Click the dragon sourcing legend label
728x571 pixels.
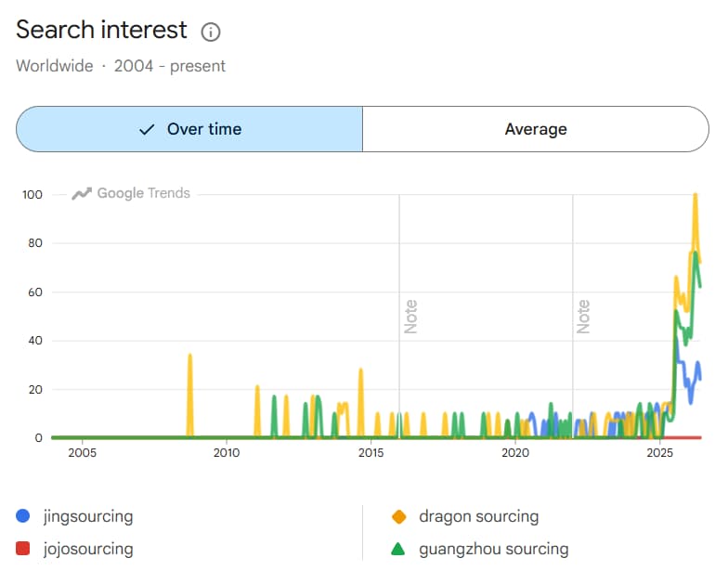point(479,516)
